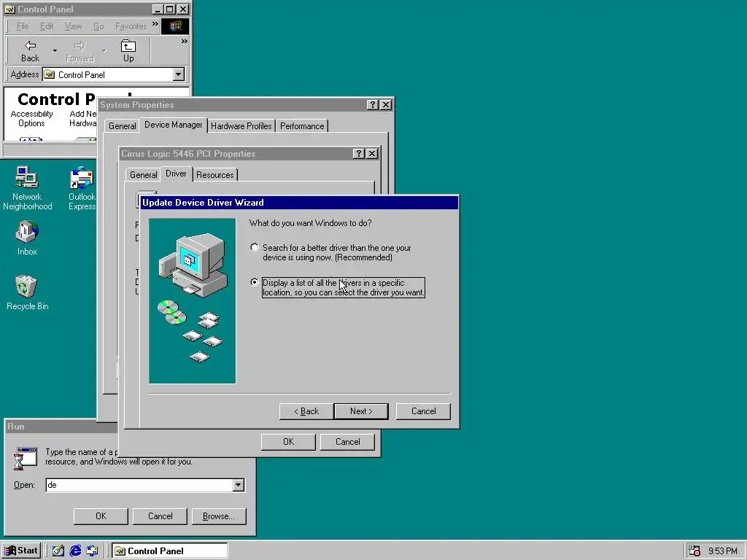Launch Outlook Express from quick launch
This screenshot has width=747, height=560.
pyautogui.click(x=92, y=551)
